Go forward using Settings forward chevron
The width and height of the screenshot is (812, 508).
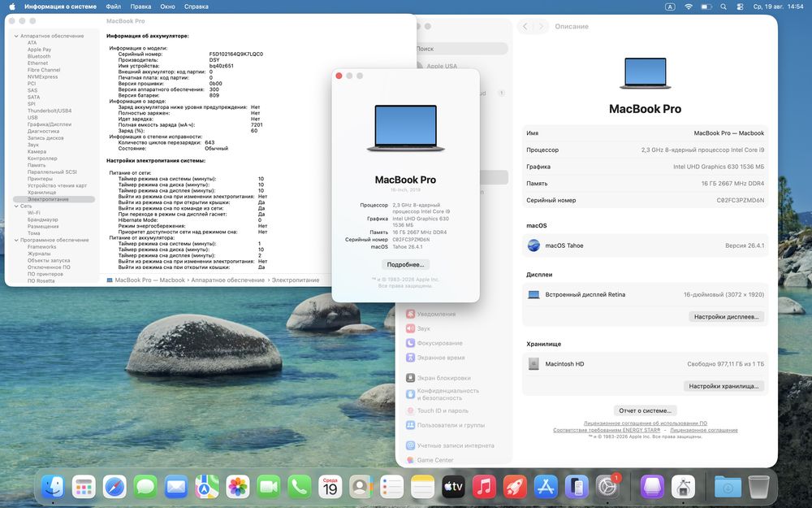pos(541,27)
